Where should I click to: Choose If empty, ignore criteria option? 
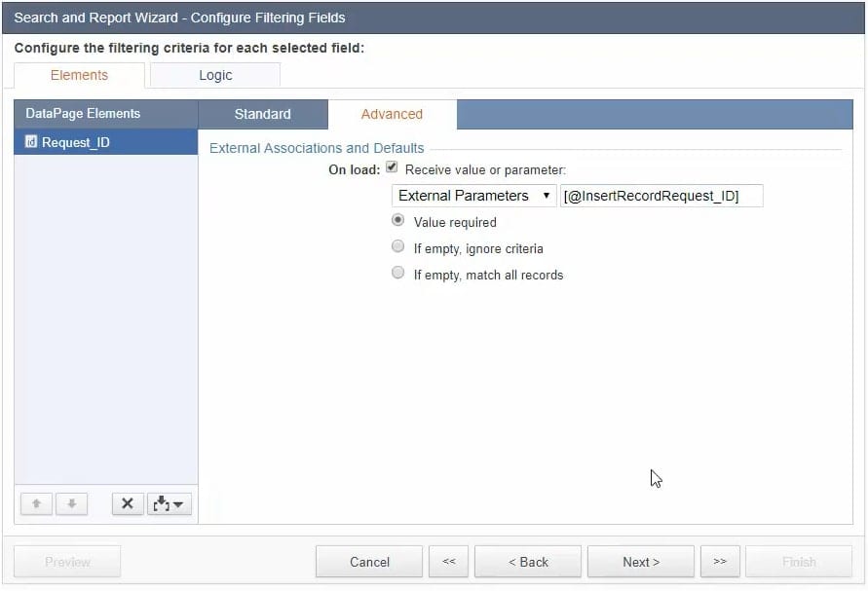397,247
